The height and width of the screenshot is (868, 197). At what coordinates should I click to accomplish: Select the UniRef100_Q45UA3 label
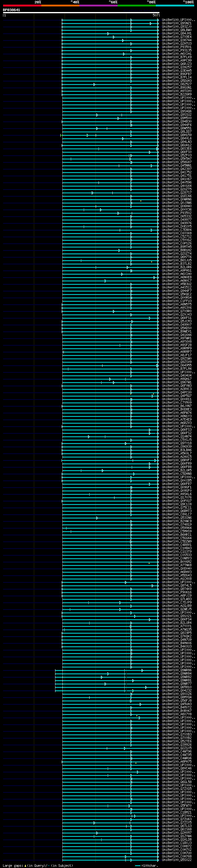[x=177, y=704]
